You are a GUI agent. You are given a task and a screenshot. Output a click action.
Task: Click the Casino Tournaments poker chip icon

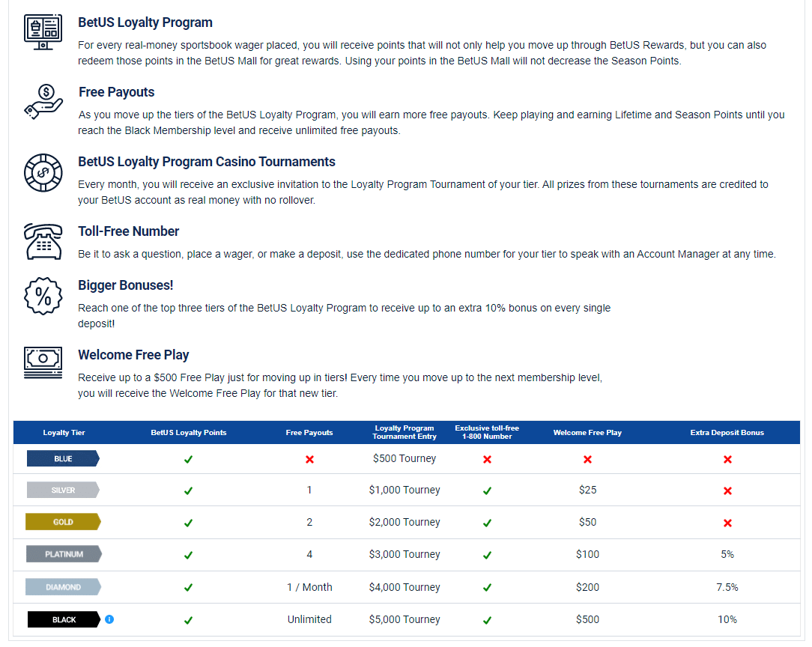(43, 171)
